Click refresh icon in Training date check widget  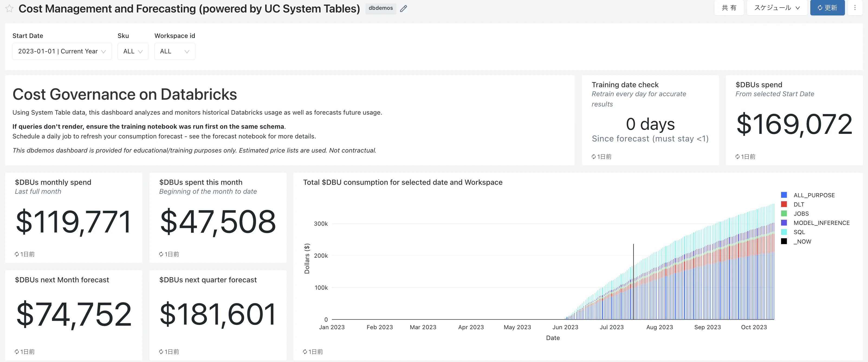tap(594, 157)
